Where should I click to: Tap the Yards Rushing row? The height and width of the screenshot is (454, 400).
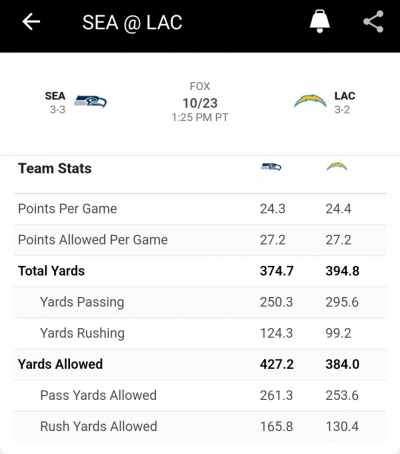(200, 333)
